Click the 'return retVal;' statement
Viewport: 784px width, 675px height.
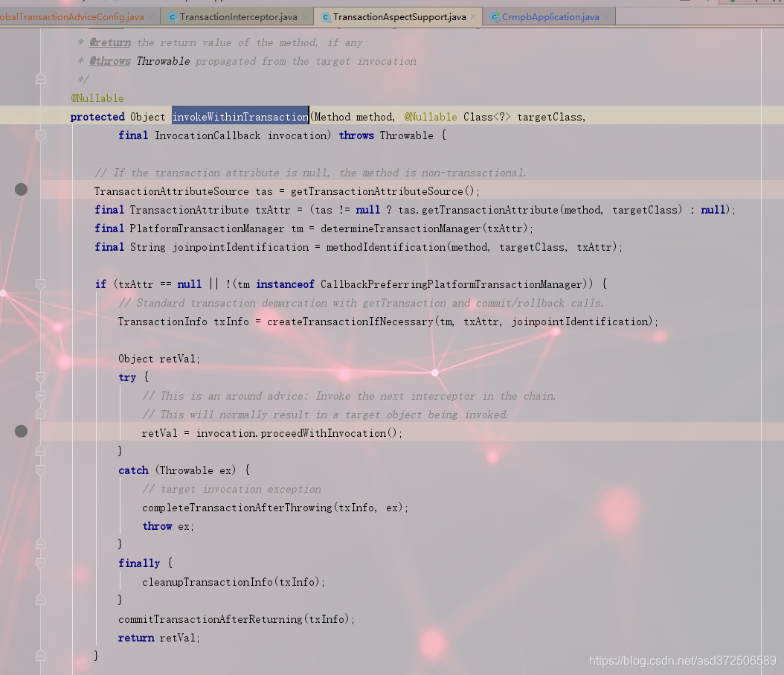[159, 638]
